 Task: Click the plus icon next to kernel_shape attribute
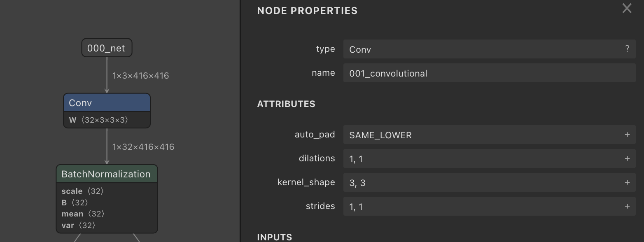point(627,182)
